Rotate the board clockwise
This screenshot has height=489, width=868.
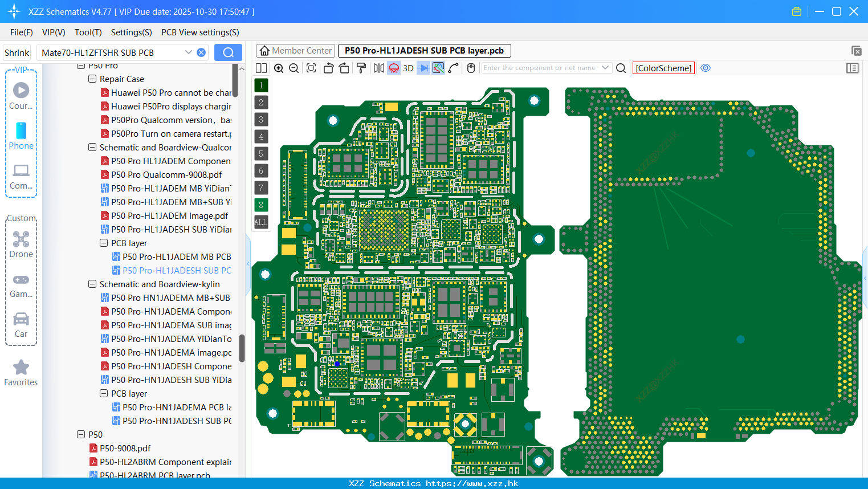(344, 68)
